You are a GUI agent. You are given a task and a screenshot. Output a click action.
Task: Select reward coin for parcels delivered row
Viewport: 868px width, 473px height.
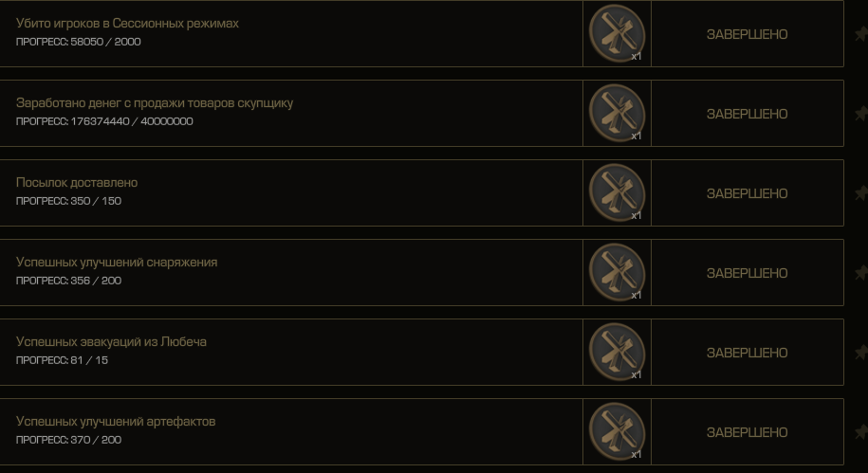click(x=617, y=192)
